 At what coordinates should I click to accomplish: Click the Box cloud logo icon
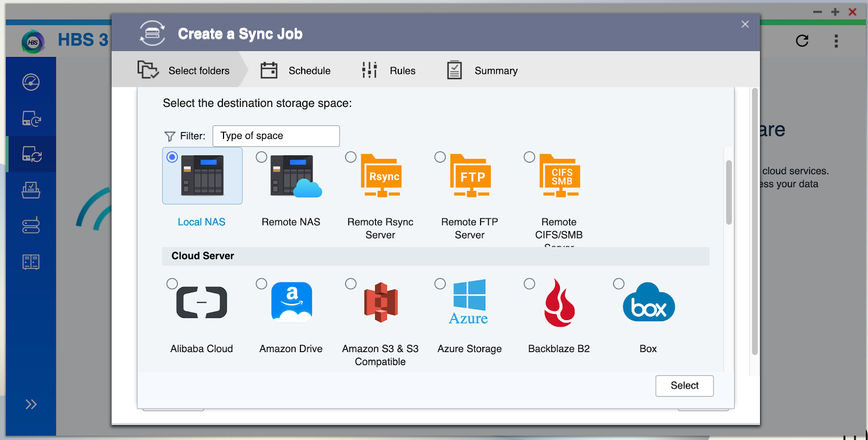[649, 302]
